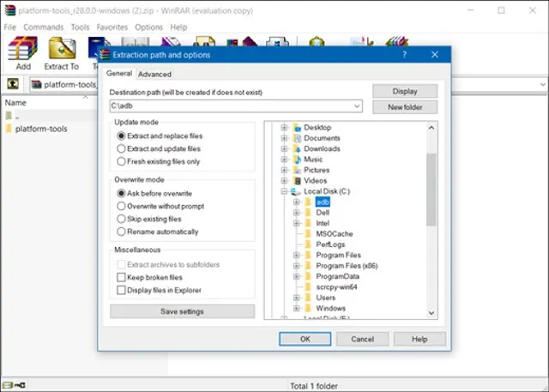Click the folder tree scrollbar down arrow
Image resolution: width=549 pixels, height=392 pixels.
point(431,313)
